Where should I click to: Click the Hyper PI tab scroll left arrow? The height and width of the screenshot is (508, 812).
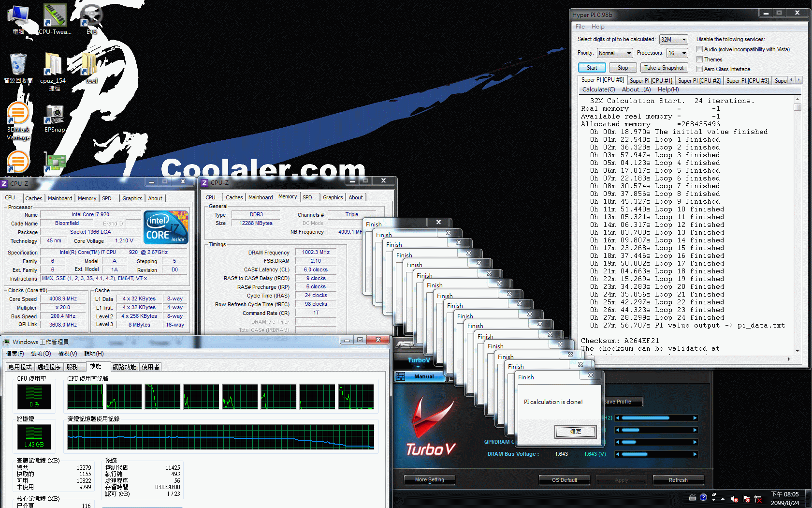point(791,80)
